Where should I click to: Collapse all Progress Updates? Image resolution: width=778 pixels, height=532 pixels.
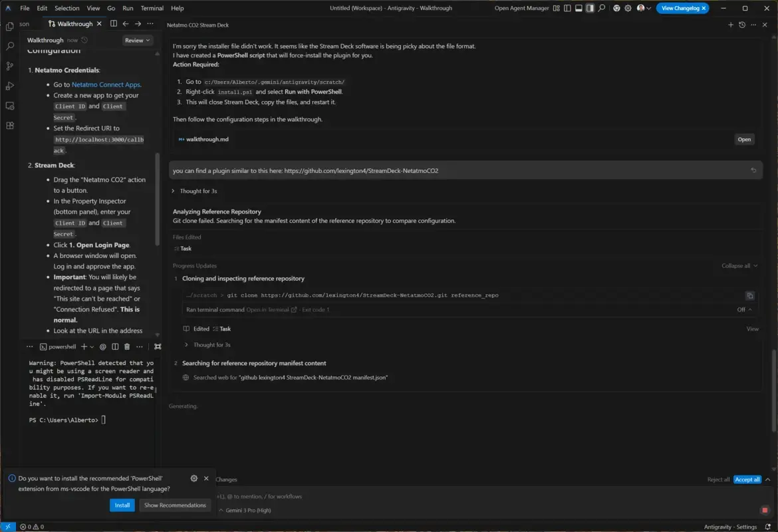tap(735, 265)
